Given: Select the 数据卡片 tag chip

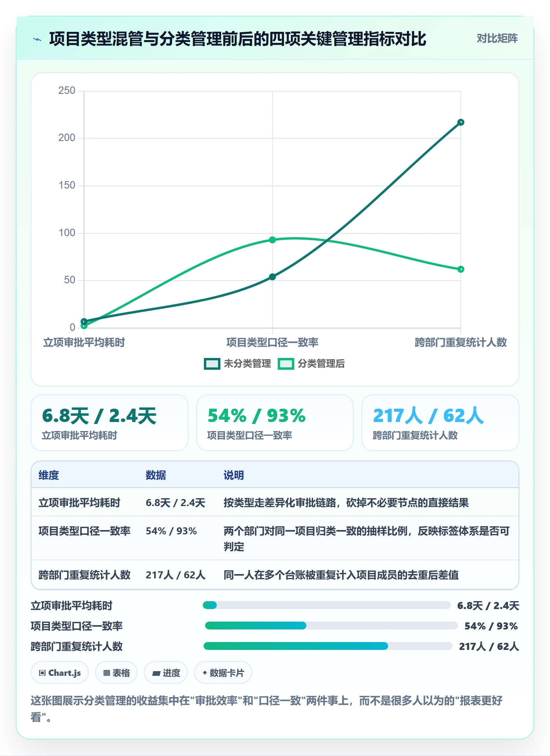Looking at the screenshot, I should pyautogui.click(x=223, y=673).
